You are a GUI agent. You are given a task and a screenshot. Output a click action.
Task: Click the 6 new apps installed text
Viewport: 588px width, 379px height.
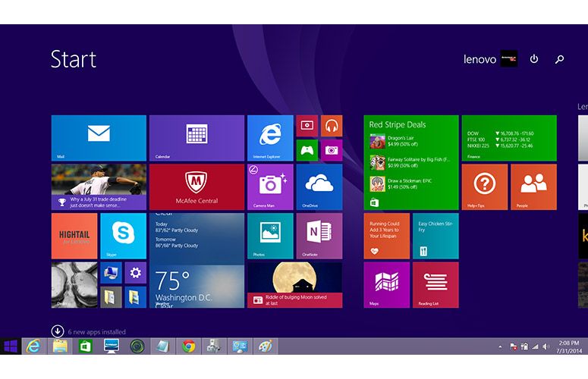pyautogui.click(x=97, y=332)
